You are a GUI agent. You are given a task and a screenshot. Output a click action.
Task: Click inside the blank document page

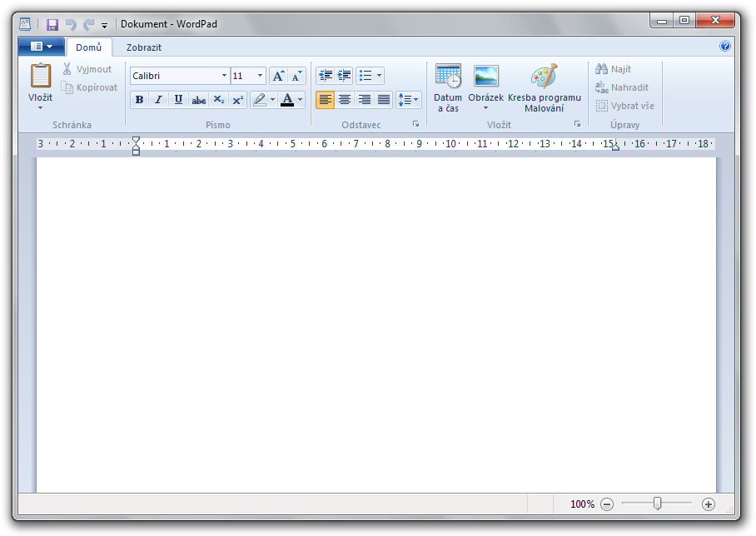(376, 325)
